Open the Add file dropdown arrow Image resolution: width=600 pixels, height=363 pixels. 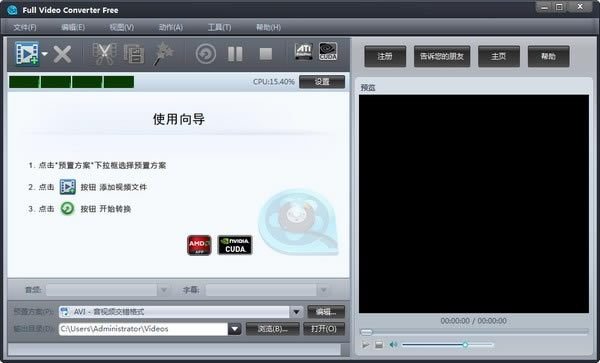tap(45, 54)
